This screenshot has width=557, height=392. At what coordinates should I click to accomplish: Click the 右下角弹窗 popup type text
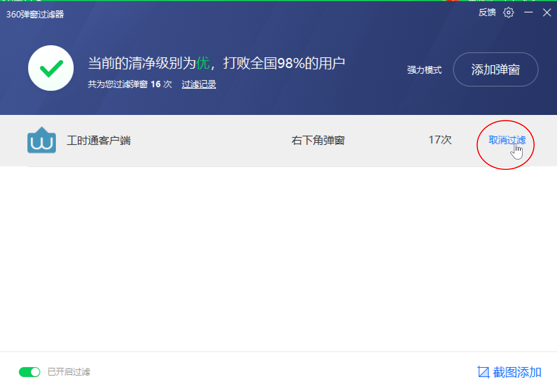pyautogui.click(x=318, y=140)
